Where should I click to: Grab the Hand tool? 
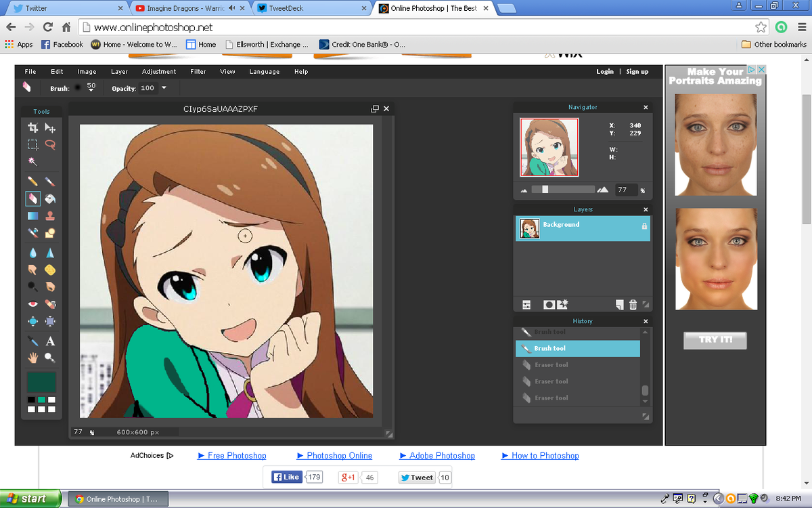(32, 357)
